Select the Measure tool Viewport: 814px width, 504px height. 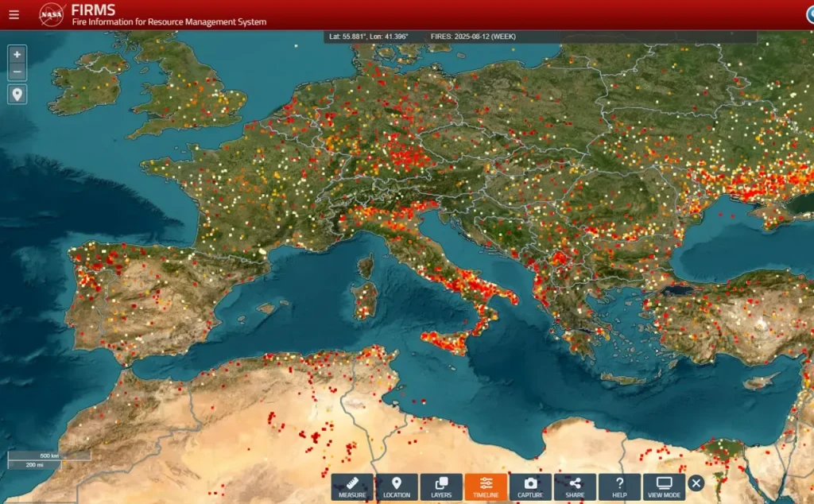[352, 487]
